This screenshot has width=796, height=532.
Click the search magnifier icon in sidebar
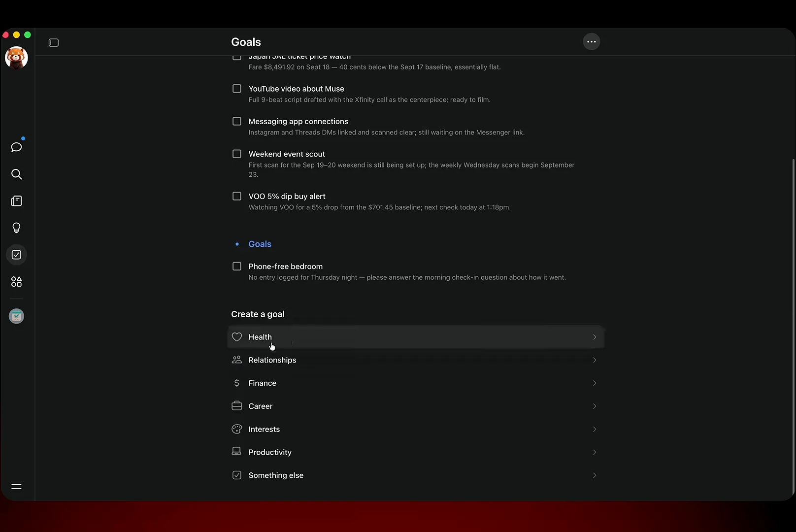click(x=16, y=174)
